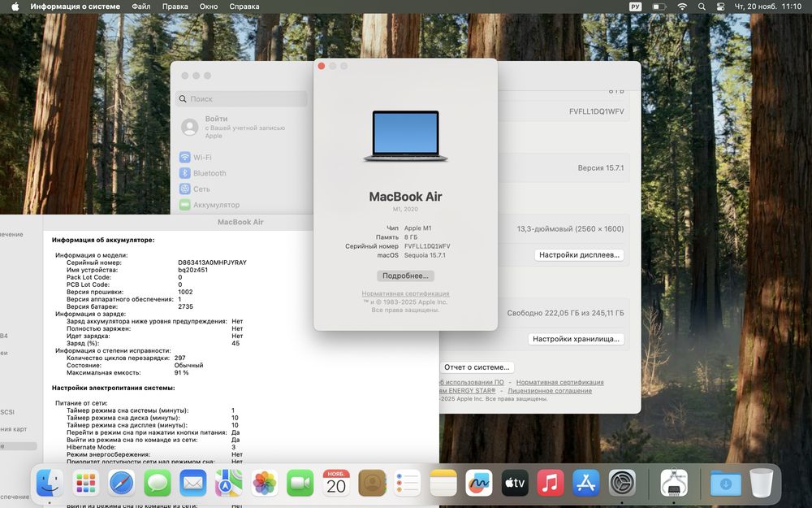Click the MacBook Air laptop image
Viewport: 812px width, 508px height.
click(x=405, y=136)
